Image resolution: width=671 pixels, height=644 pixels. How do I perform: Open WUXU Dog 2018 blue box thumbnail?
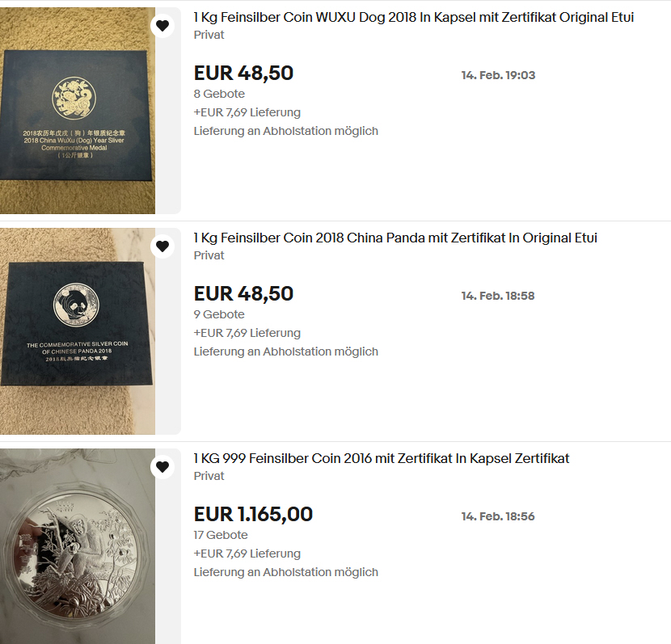[x=78, y=111]
